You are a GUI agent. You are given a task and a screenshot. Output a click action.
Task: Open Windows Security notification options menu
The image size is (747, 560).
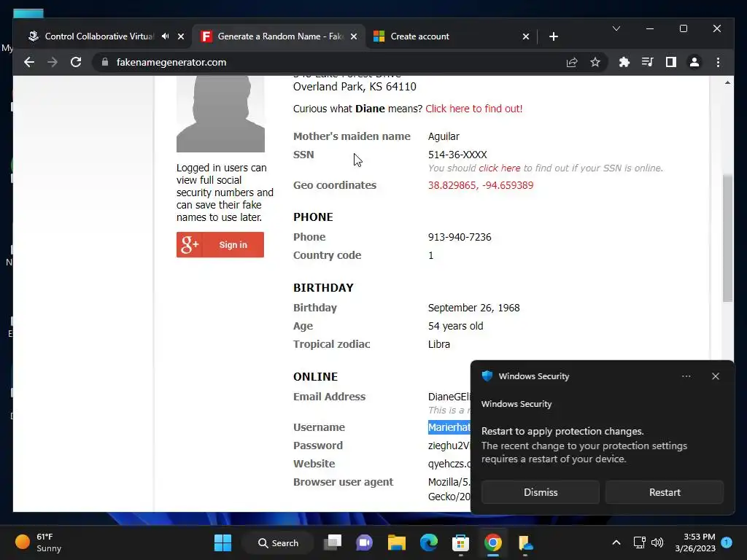tap(686, 376)
